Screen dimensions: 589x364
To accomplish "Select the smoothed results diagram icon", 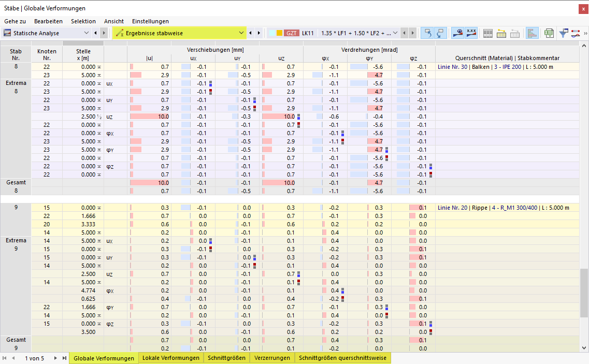I will click(575, 33).
